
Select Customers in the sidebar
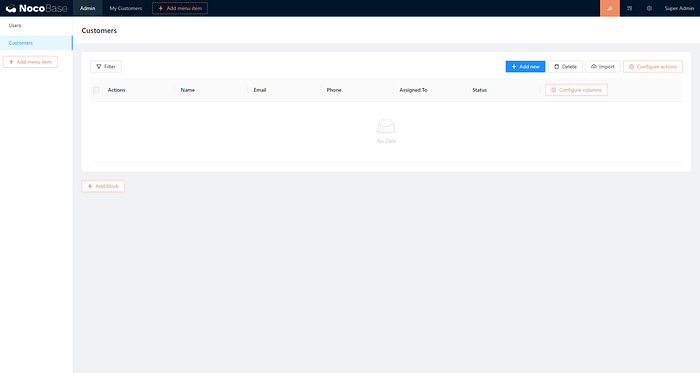point(36,43)
